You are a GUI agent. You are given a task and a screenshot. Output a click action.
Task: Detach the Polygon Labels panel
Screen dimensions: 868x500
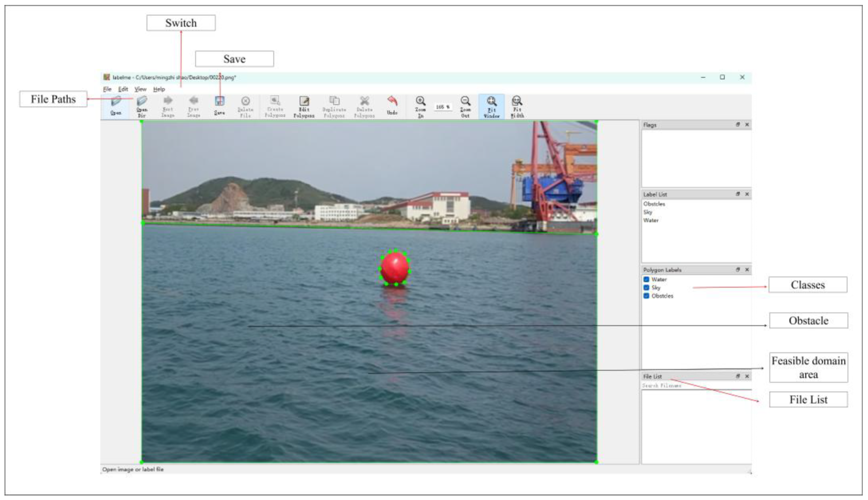[737, 269]
